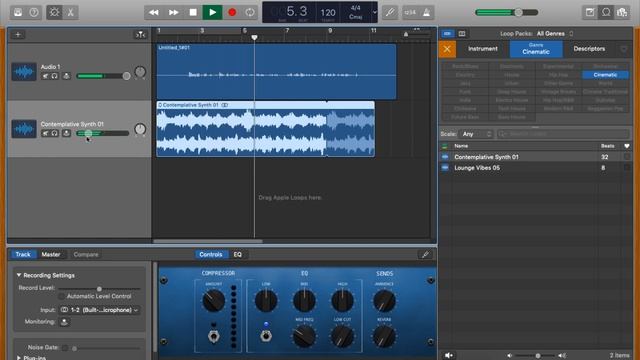Viewport: 640px width, 360px height.
Task: Mute the Contemplative Synth 01 track
Action: coord(45,133)
